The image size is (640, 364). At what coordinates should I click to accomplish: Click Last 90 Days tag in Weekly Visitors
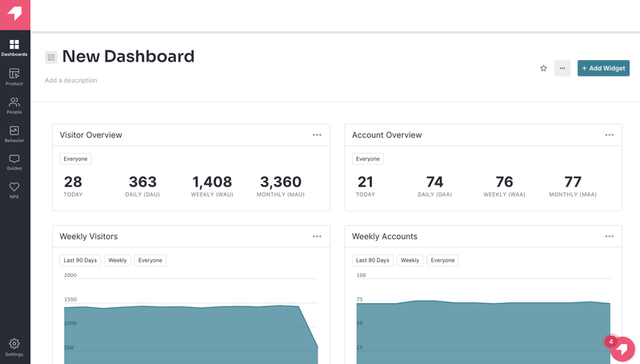pyautogui.click(x=80, y=261)
